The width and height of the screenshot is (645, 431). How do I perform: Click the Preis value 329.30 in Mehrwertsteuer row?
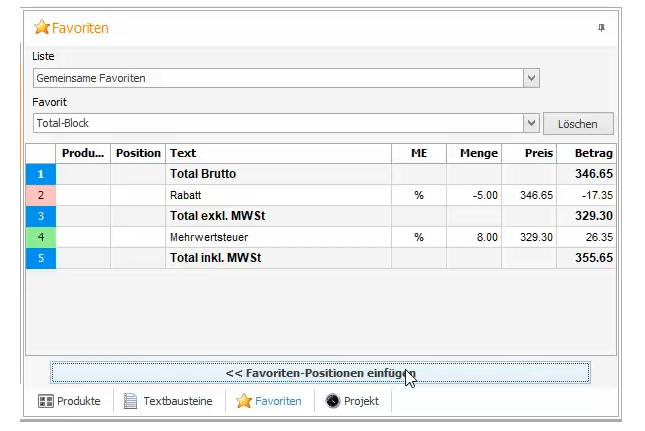point(536,237)
